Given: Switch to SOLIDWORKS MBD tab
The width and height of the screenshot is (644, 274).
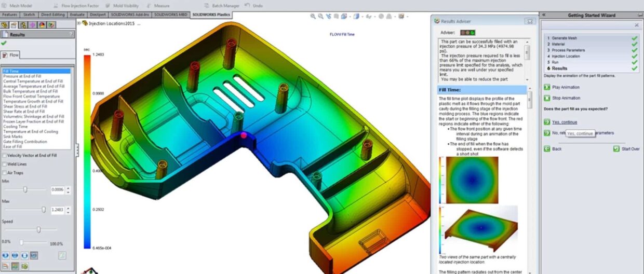Looking at the screenshot, I should [171, 15].
